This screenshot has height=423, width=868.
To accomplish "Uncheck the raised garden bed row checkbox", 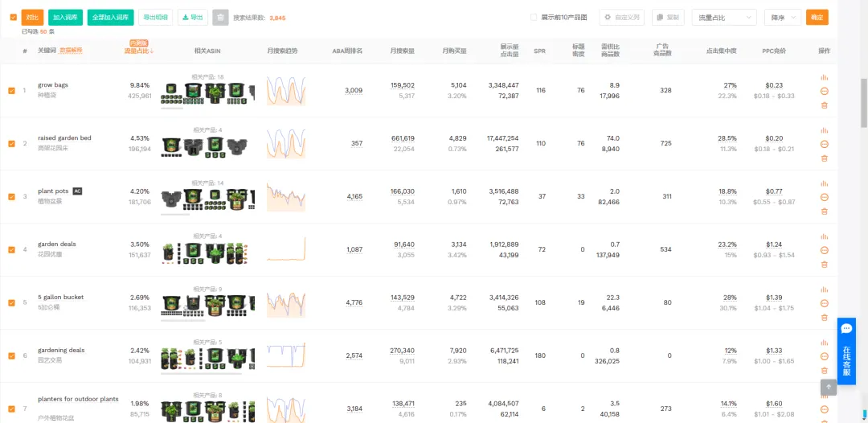I will click(11, 144).
